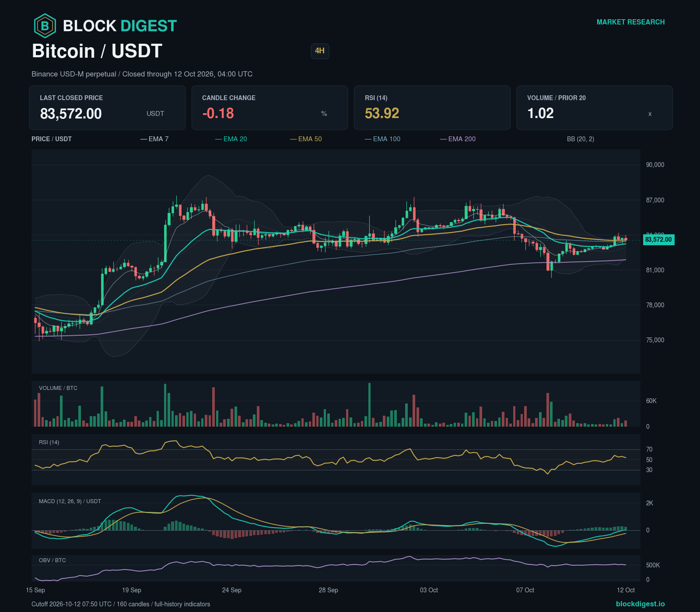Screen dimensions: 700x612
Task: Click the green 83,572.00 price axis tag
Action: (658, 240)
